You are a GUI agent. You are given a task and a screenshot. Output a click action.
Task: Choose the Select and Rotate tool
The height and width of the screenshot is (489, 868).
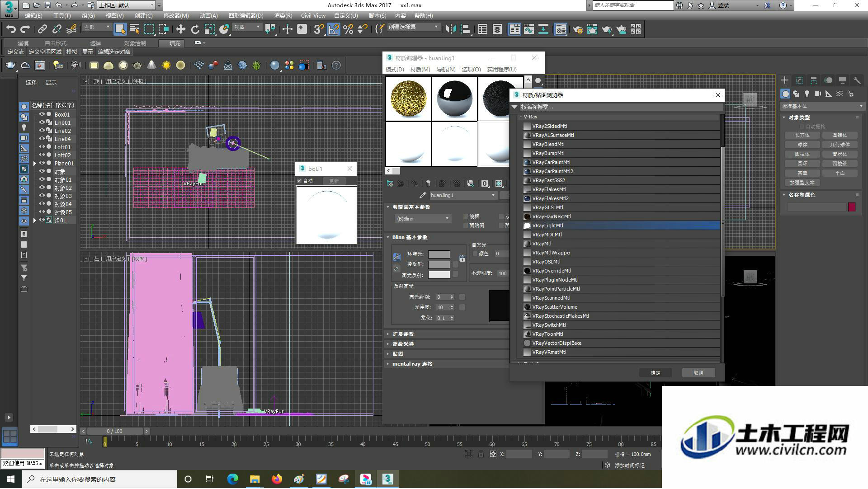[x=195, y=29]
